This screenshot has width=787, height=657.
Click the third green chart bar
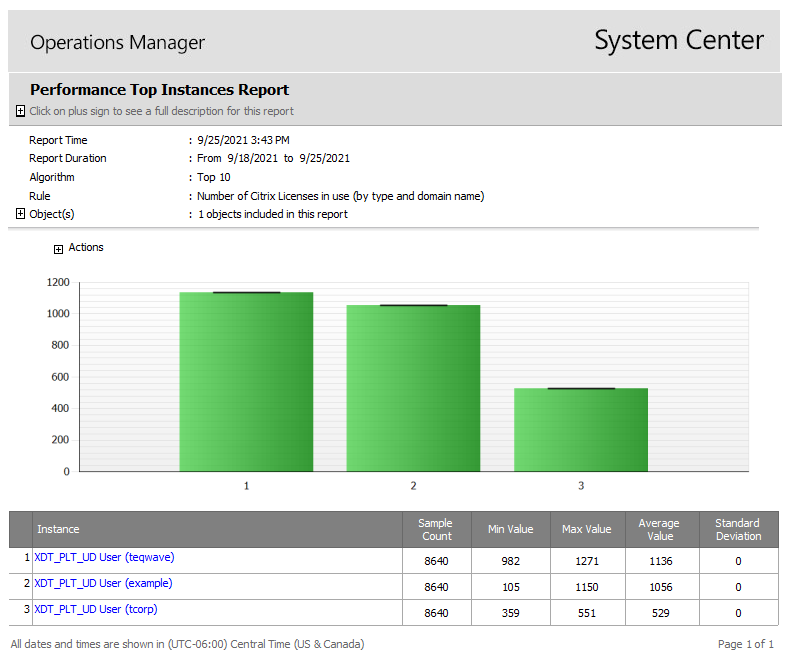(581, 430)
